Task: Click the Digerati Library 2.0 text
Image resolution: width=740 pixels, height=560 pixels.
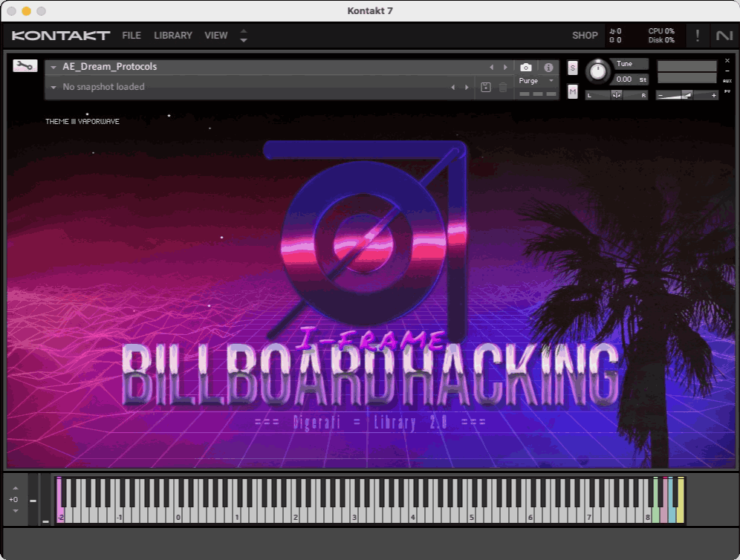Action: pos(370,422)
